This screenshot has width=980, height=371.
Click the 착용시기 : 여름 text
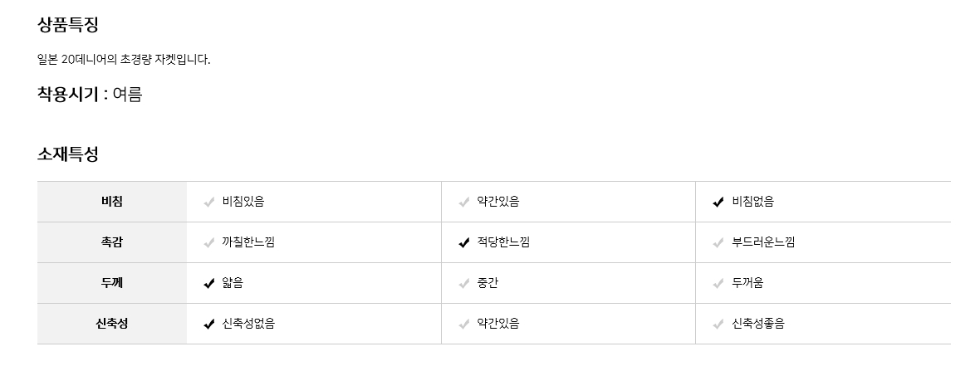(90, 95)
